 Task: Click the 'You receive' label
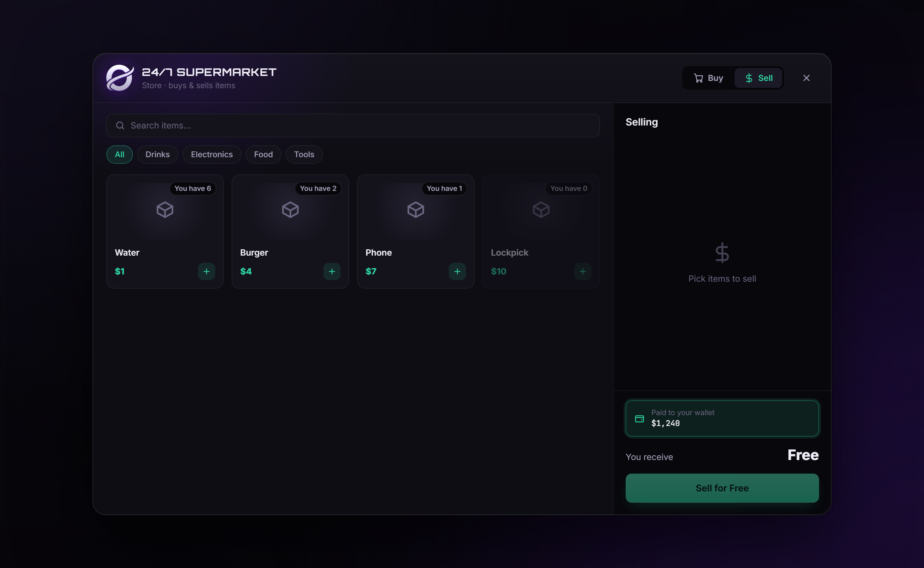click(x=649, y=457)
